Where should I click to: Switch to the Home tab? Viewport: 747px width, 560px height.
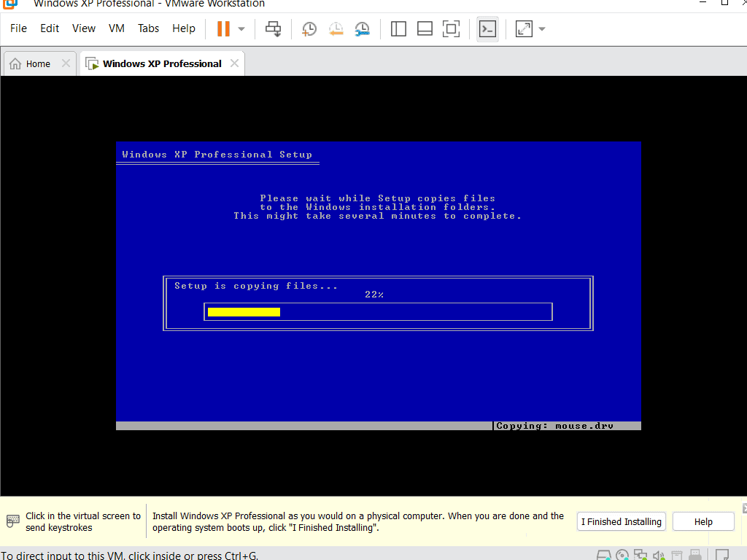tap(38, 64)
